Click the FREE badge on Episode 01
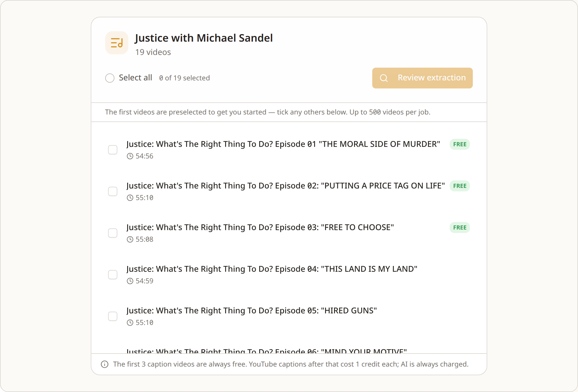578x392 pixels. pyautogui.click(x=460, y=144)
